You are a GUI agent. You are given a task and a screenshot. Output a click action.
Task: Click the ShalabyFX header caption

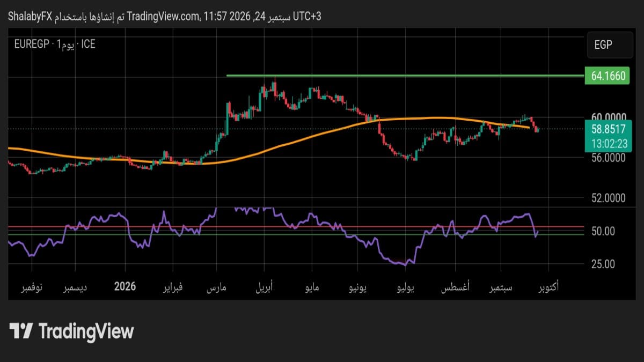30,17
